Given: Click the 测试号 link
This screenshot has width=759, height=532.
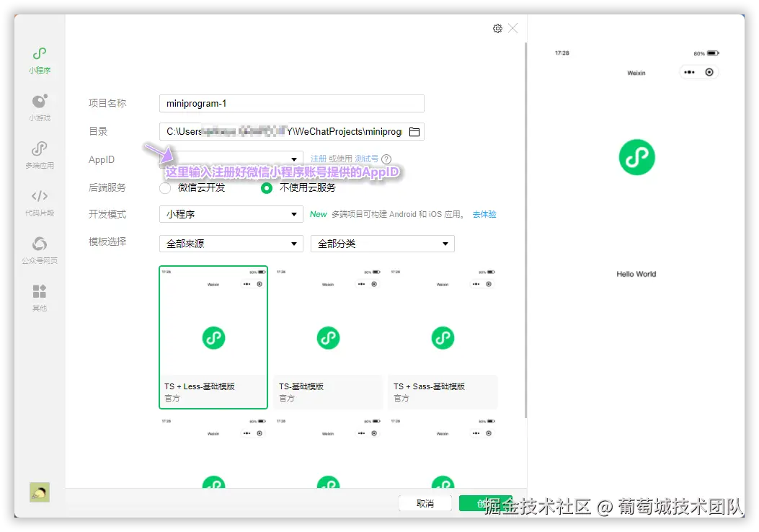Looking at the screenshot, I should pos(366,159).
